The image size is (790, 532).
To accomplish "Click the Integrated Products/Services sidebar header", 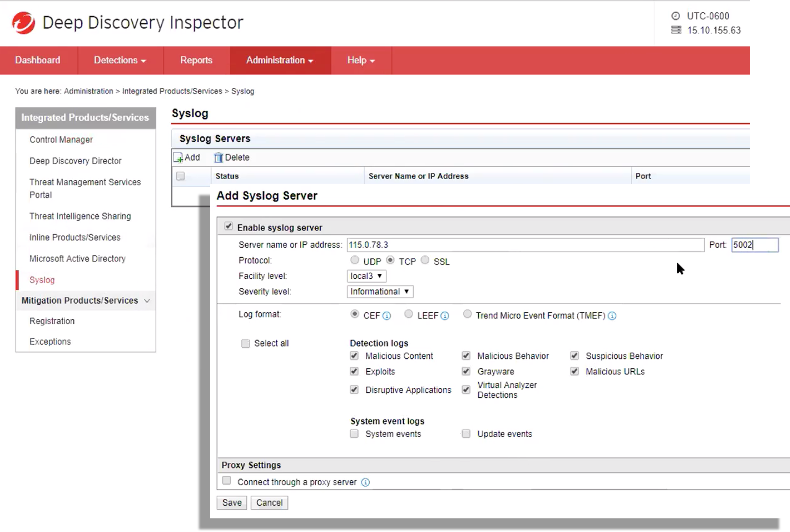I will 86,118.
